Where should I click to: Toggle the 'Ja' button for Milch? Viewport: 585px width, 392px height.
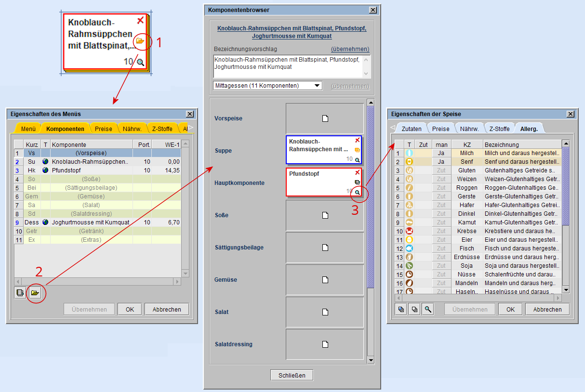441,153
